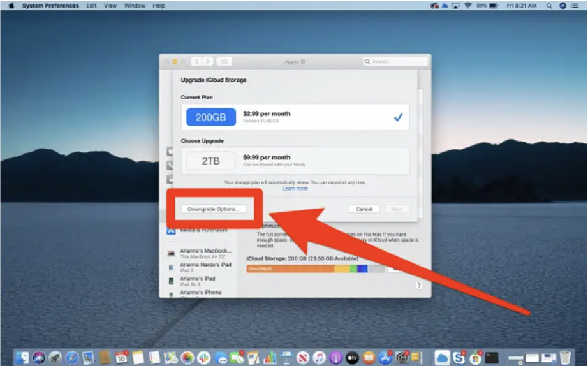Viewport: 588px width, 366px height.
Task: Open News app in the dock
Action: point(303,358)
